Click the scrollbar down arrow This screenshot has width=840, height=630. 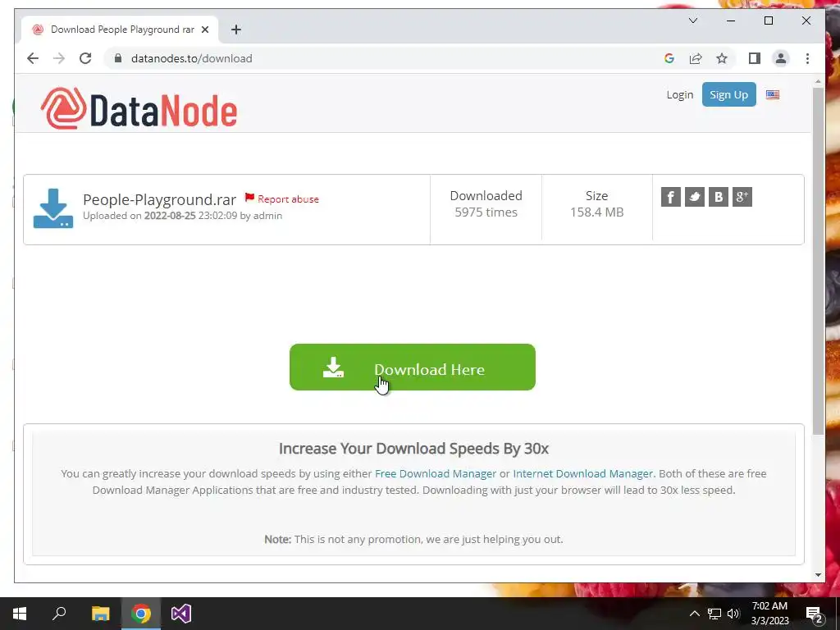(818, 575)
